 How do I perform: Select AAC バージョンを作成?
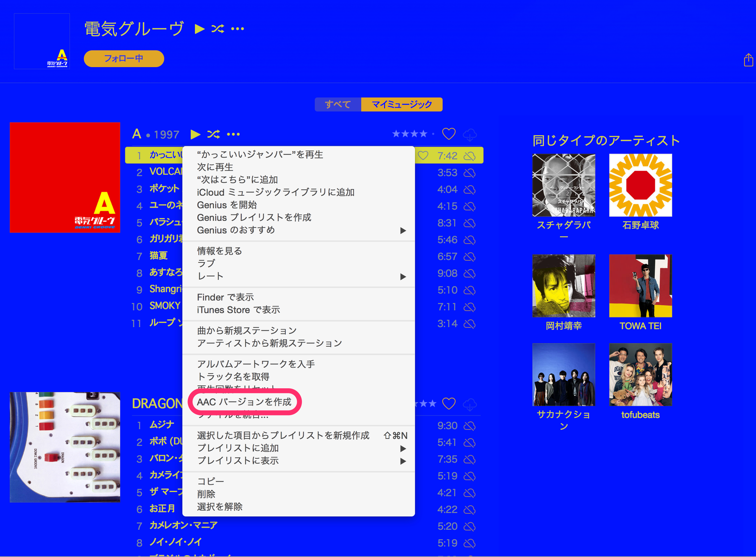(x=299, y=402)
